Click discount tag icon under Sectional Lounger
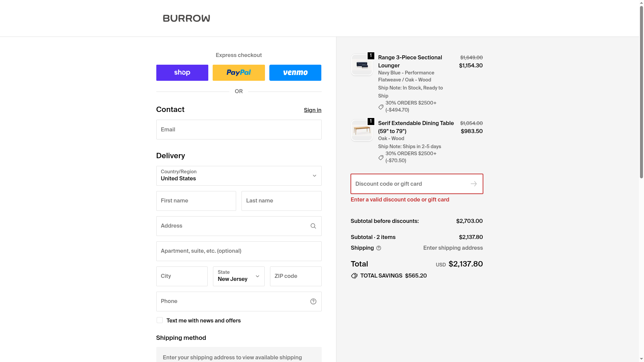This screenshot has height=362, width=644. pos(381,107)
